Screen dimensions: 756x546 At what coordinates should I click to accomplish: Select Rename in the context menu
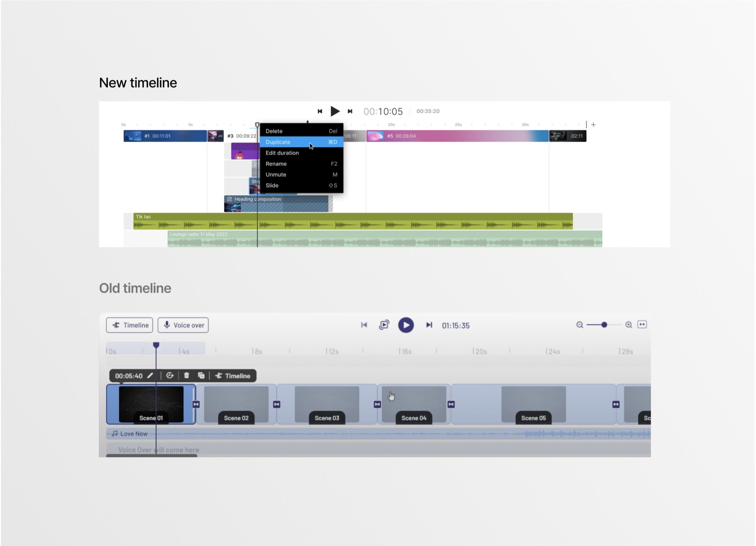(x=302, y=164)
